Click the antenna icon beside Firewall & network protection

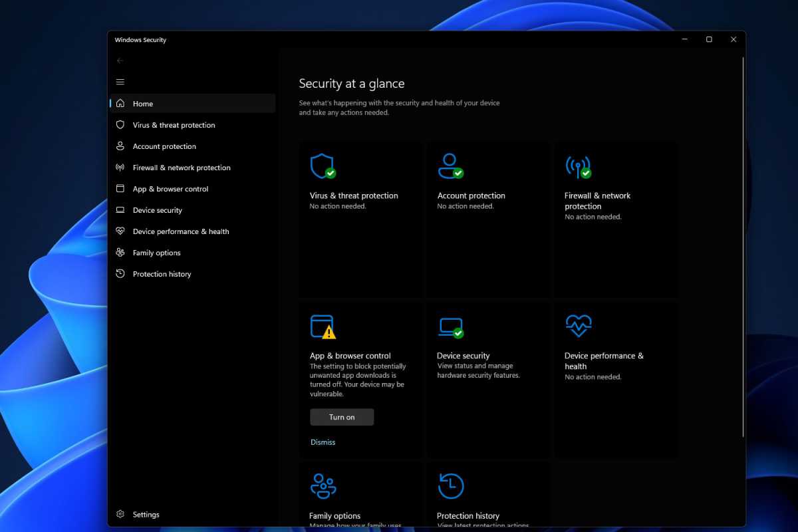click(120, 167)
